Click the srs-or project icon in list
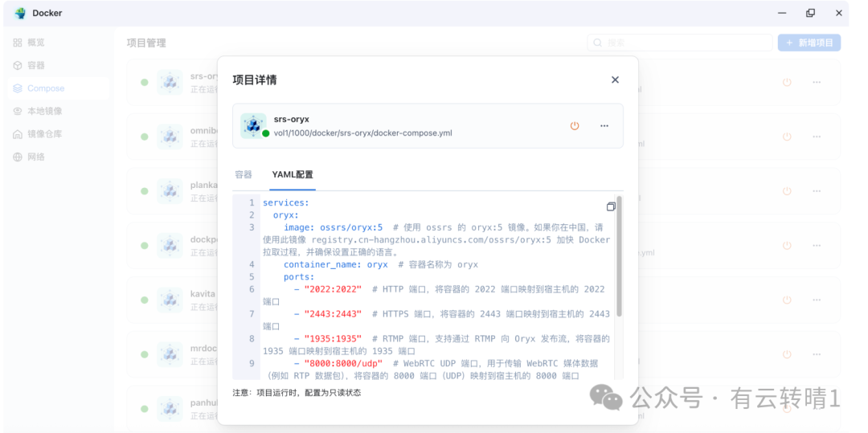 [170, 82]
